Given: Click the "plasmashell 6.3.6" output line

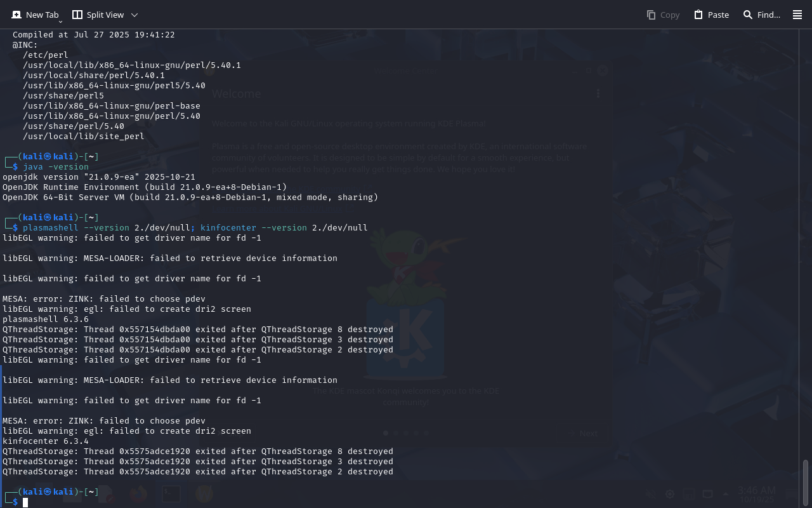Looking at the screenshot, I should pyautogui.click(x=46, y=319).
